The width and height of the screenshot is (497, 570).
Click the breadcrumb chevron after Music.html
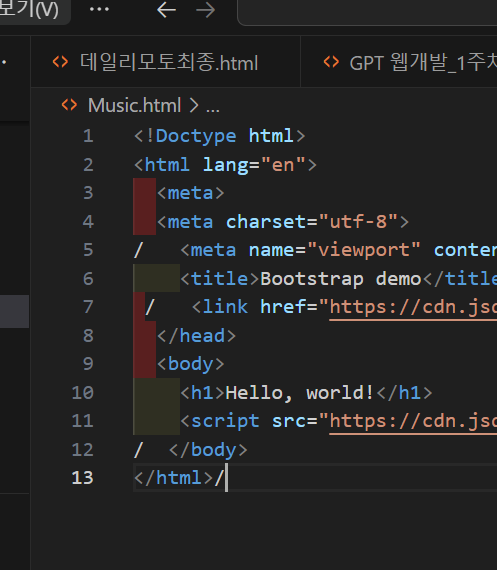pyautogui.click(x=194, y=106)
